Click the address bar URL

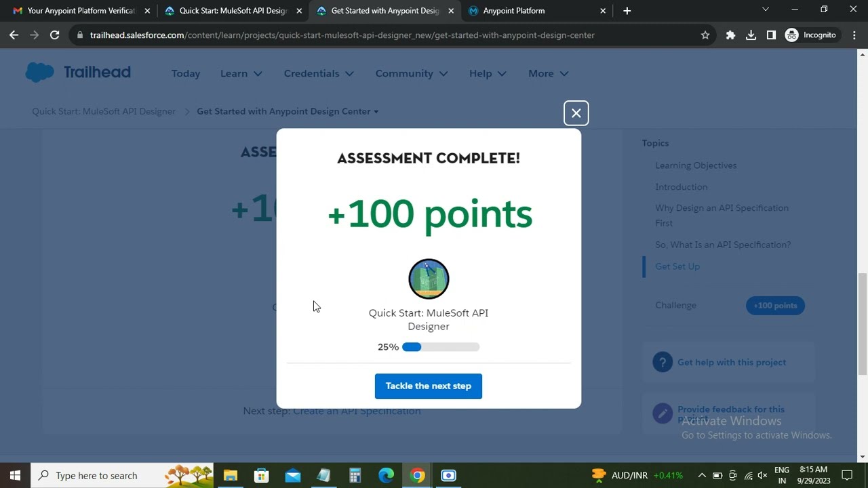[342, 35]
